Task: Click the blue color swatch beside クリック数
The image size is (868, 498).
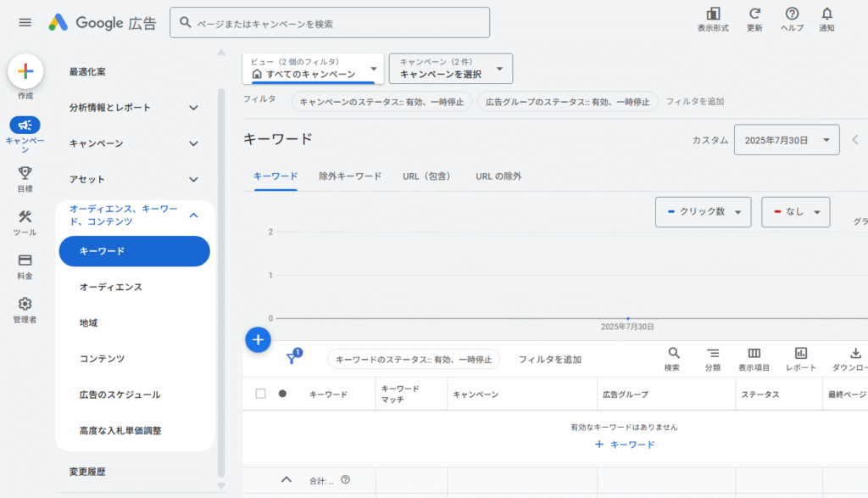Action: tap(672, 212)
